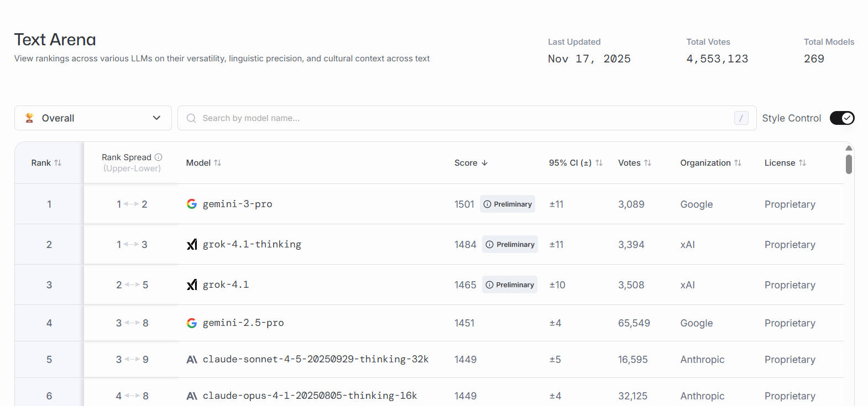Click the Preliminary badge for gemini-3-pro
This screenshot has height=406, width=868.
pyautogui.click(x=508, y=204)
